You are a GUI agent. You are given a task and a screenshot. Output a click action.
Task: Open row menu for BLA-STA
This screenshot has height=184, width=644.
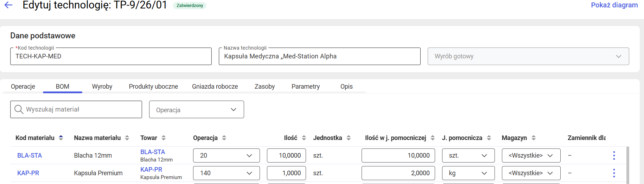click(x=614, y=156)
